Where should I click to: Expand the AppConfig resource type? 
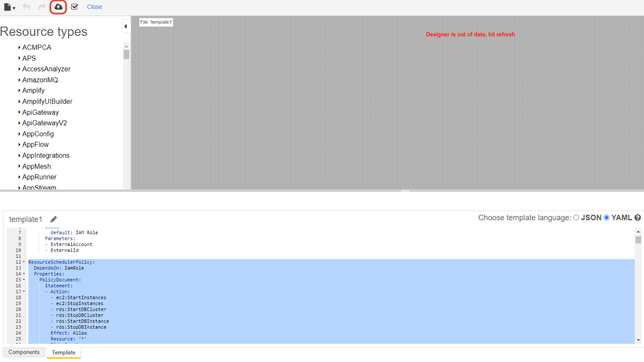click(x=19, y=134)
